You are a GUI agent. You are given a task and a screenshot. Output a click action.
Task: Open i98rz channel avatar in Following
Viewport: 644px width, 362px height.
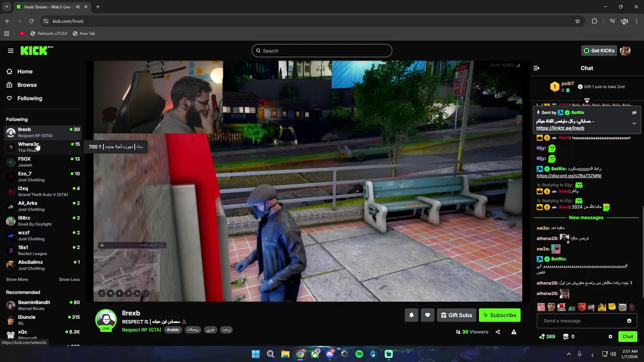11,221
